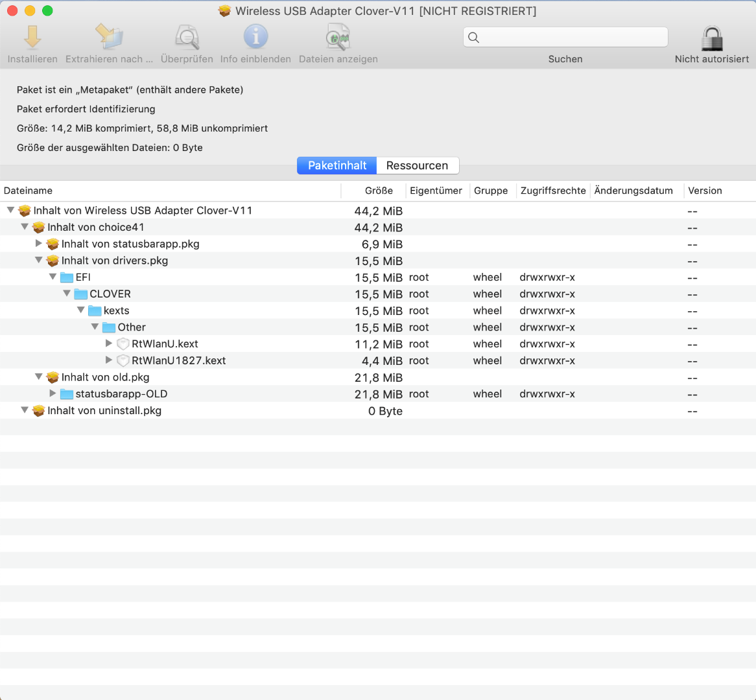
Task: Select the Paketinhalt tab
Action: point(337,166)
